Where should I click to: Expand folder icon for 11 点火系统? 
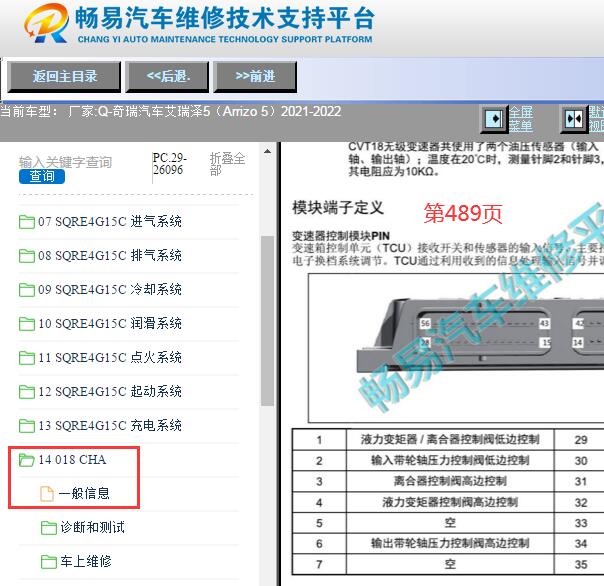coord(27,358)
